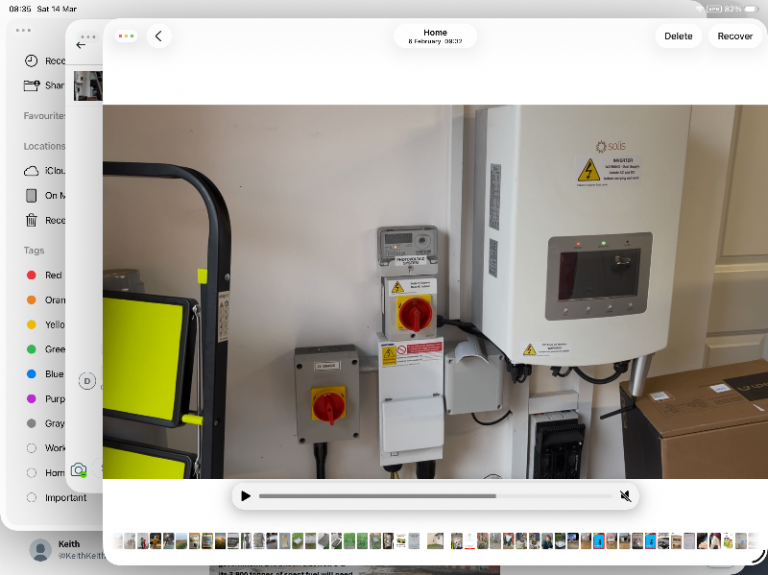The image size is (768, 575).
Task: Choose the Work tag circle
Action: pos(32,448)
